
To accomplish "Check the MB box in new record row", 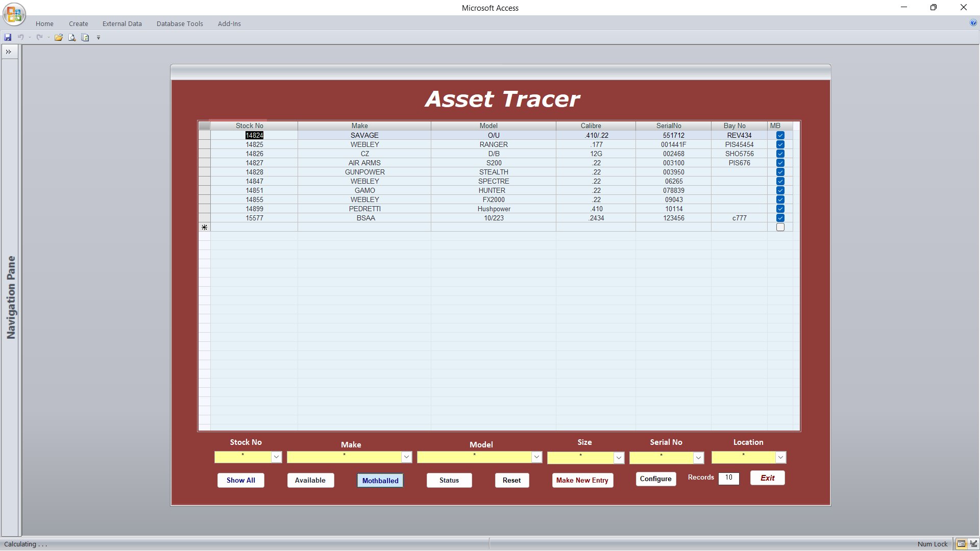I will click(780, 227).
